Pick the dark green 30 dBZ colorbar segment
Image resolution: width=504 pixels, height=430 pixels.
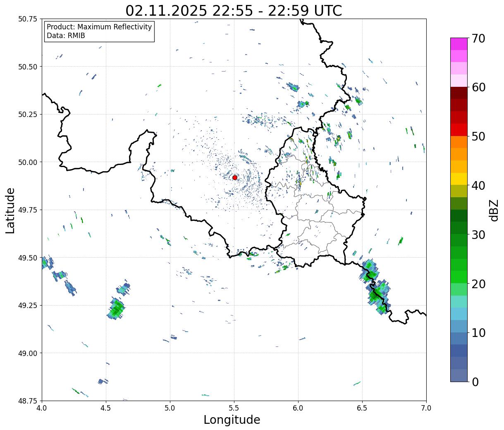459,228
